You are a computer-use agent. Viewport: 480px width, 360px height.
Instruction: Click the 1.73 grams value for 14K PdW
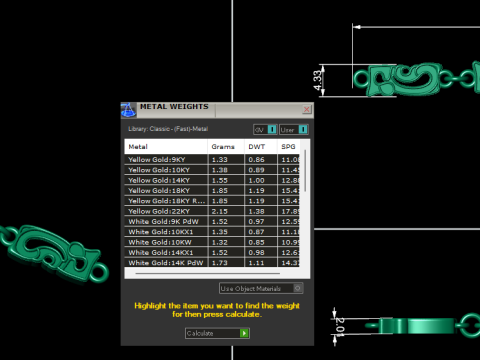click(220, 262)
